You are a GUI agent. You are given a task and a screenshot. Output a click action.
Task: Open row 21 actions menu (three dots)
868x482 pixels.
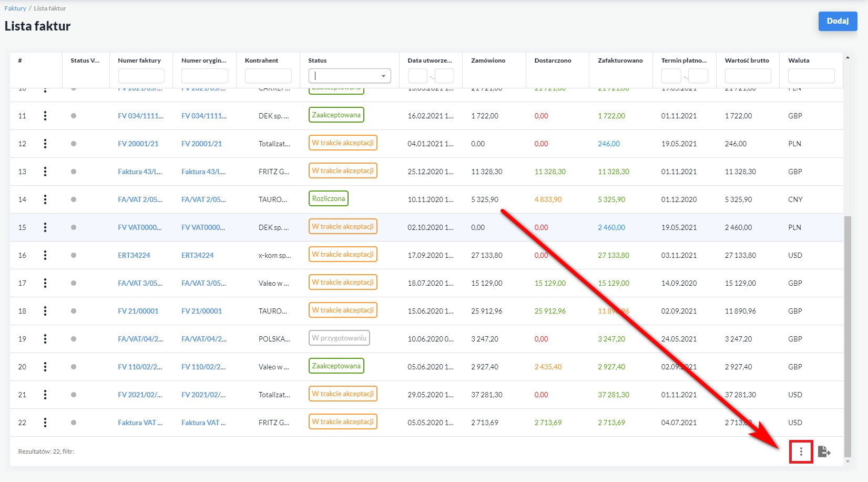45,395
